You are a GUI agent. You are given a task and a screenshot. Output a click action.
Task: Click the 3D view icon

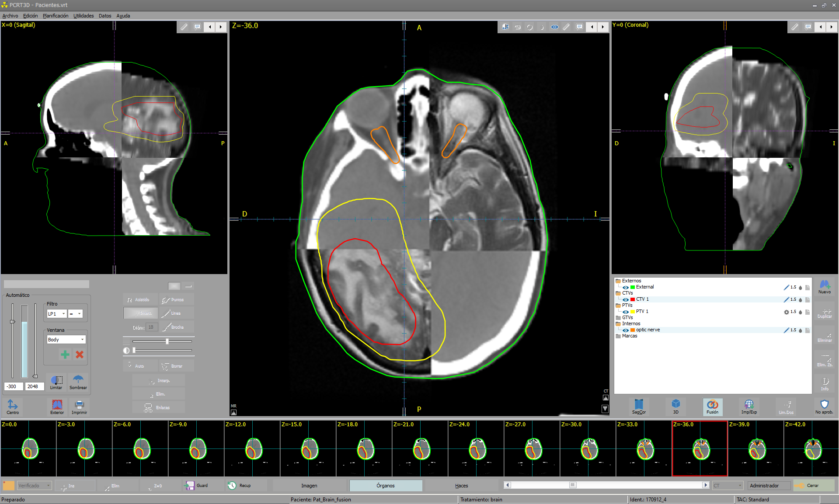pyautogui.click(x=675, y=406)
